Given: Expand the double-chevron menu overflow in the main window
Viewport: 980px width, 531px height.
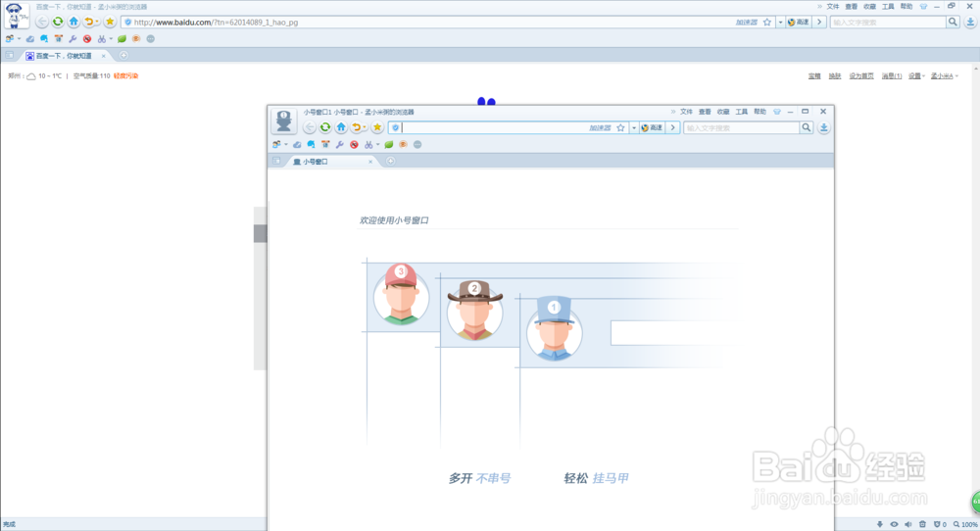Looking at the screenshot, I should (x=819, y=6).
